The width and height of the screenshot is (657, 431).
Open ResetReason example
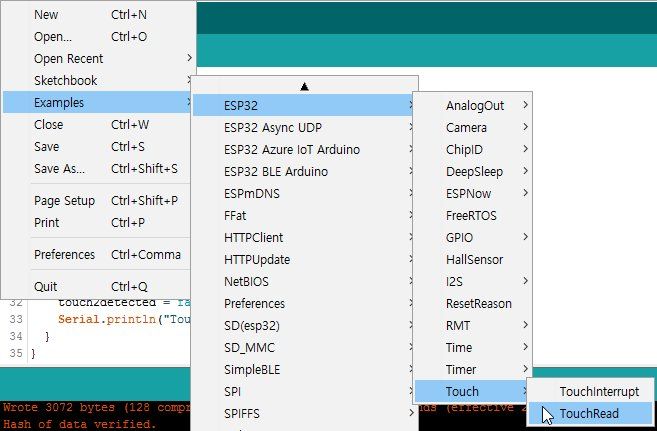[473, 304]
